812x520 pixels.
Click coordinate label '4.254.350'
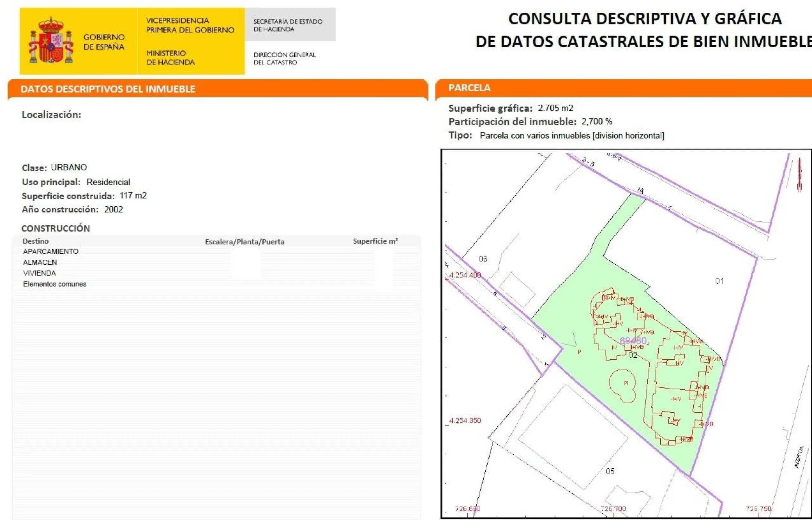465,421
